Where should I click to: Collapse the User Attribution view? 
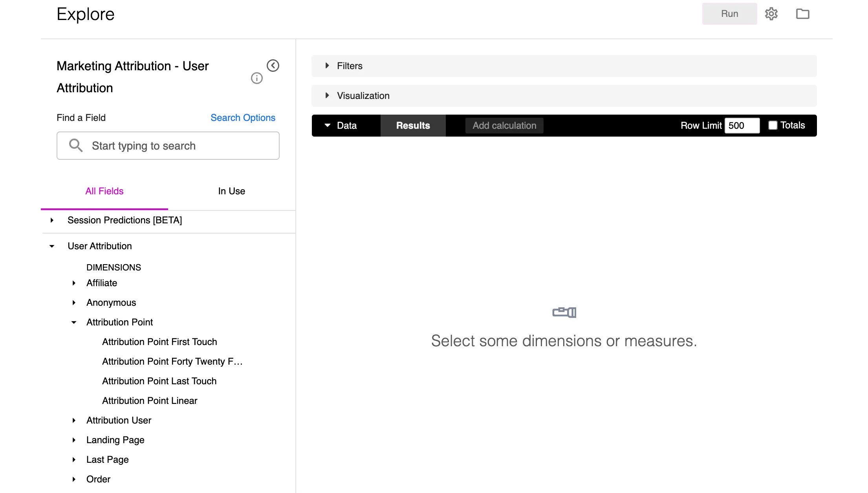[52, 246]
